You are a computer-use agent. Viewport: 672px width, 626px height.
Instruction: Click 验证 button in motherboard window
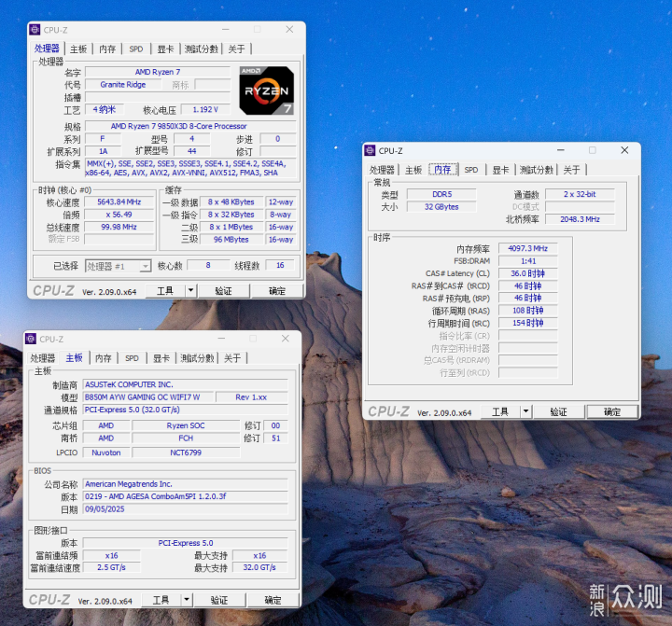point(219,600)
